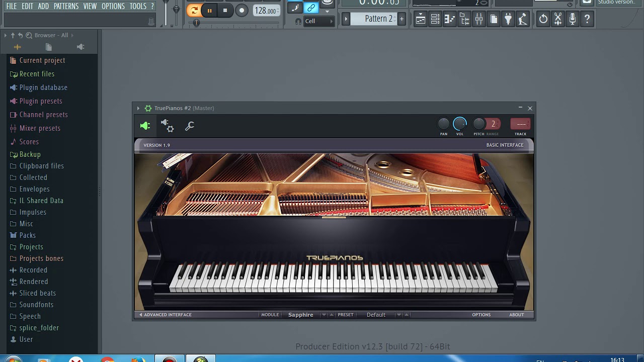Toggle the record button in transport
The height and width of the screenshot is (362, 644).
(x=242, y=10)
